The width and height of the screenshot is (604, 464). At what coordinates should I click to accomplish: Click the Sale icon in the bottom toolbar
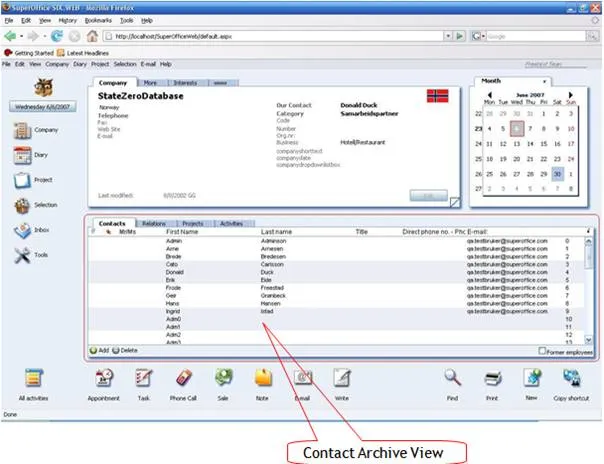pyautogui.click(x=224, y=378)
